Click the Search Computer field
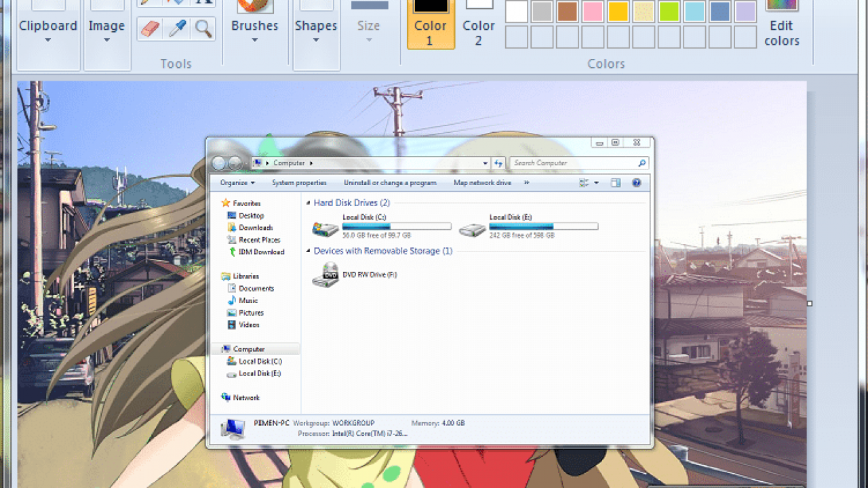The image size is (868, 488). (578, 163)
